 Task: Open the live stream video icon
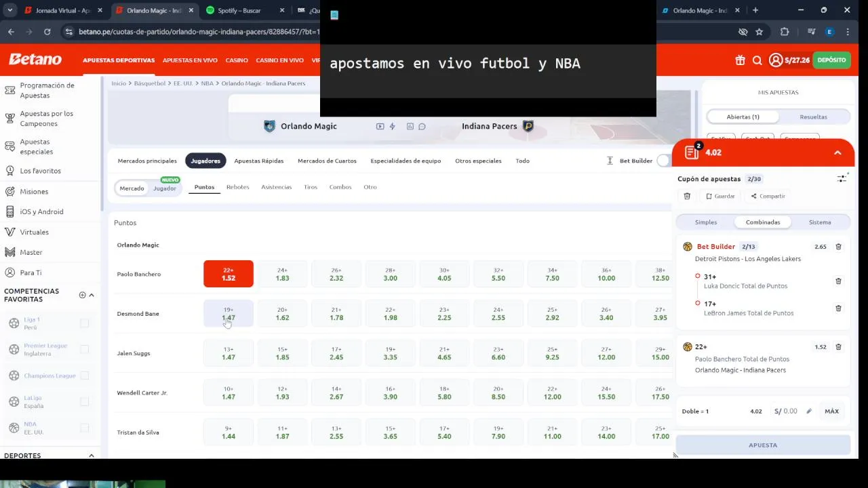[380, 127]
